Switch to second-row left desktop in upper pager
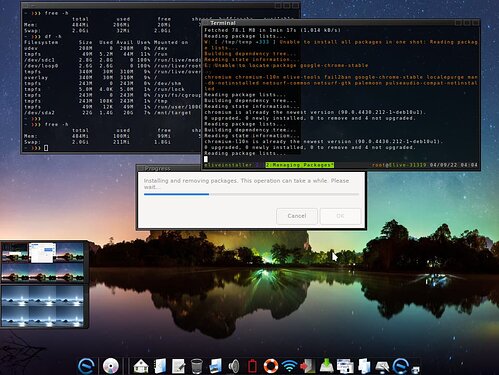The height and width of the screenshot is (375, 499). click(15, 272)
